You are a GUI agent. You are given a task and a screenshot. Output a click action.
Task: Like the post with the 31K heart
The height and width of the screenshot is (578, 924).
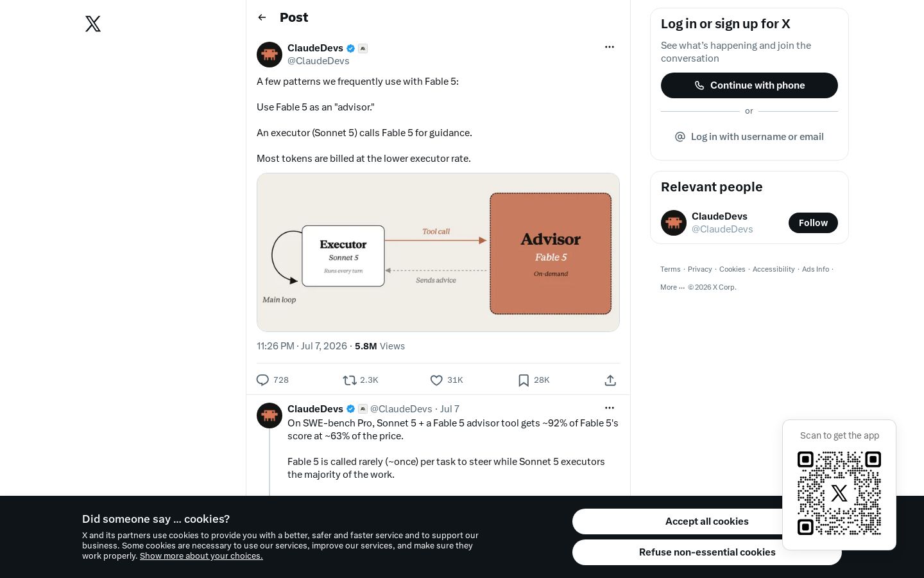pyautogui.click(x=436, y=380)
